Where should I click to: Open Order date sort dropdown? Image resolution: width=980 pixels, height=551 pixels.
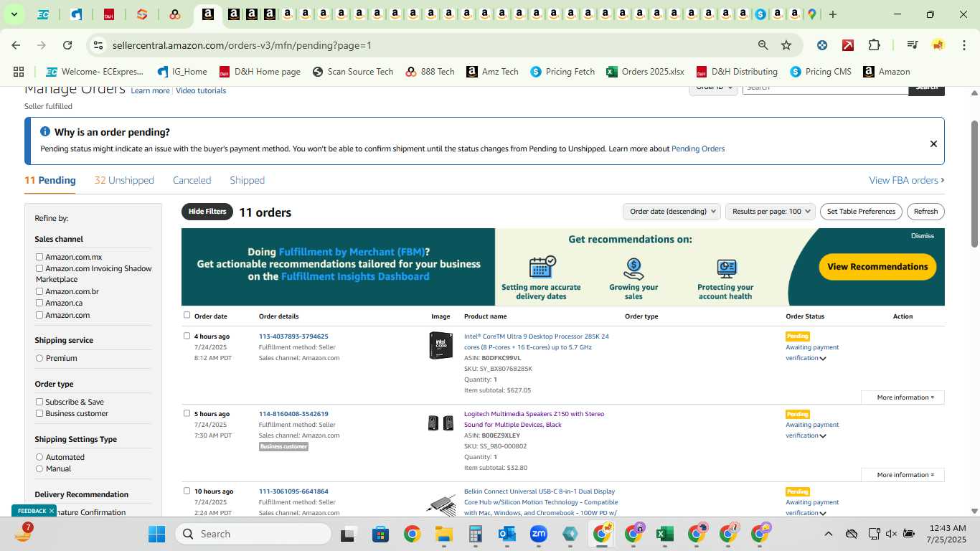point(672,212)
